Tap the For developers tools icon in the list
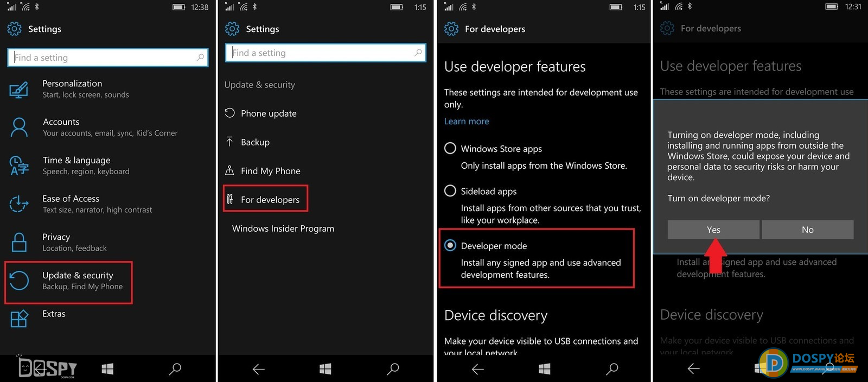 click(230, 199)
